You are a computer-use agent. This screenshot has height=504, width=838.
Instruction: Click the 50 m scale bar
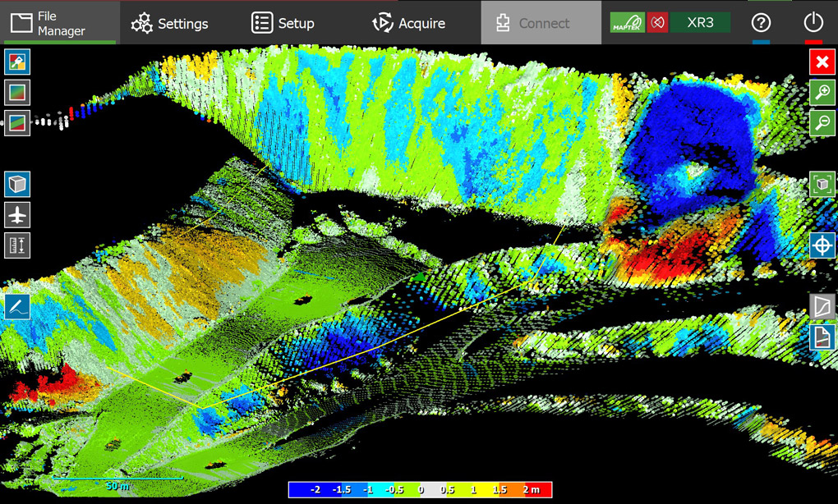coord(117,482)
